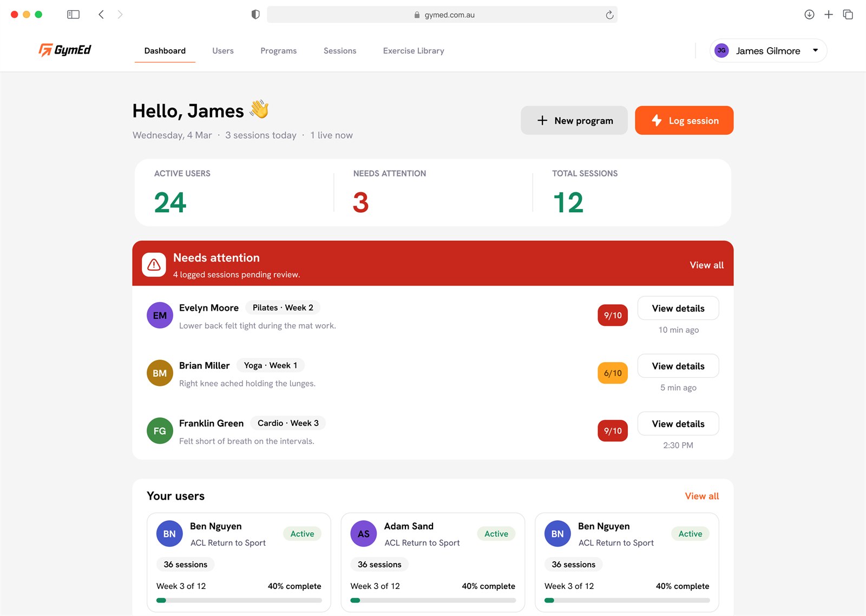Click the Needs Attention count 3
The width and height of the screenshot is (866, 616).
coord(360,203)
